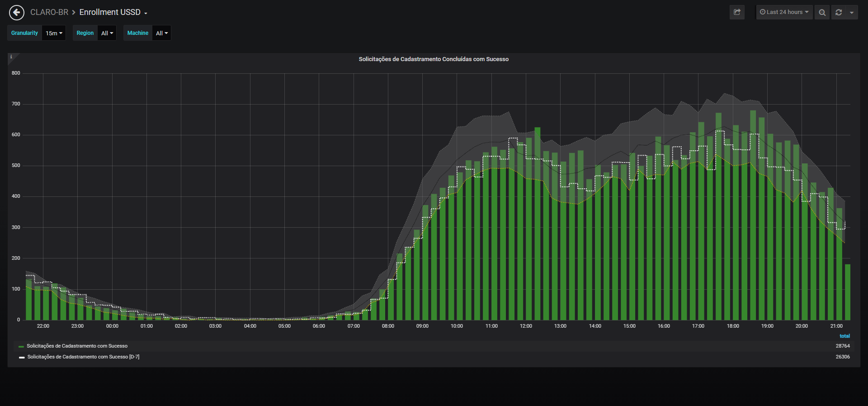
Task: Click the zoom out magnifier icon
Action: (x=822, y=12)
